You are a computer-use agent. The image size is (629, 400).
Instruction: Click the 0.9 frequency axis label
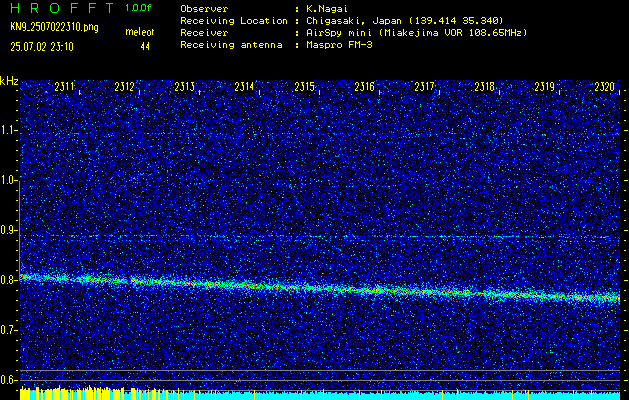8,230
